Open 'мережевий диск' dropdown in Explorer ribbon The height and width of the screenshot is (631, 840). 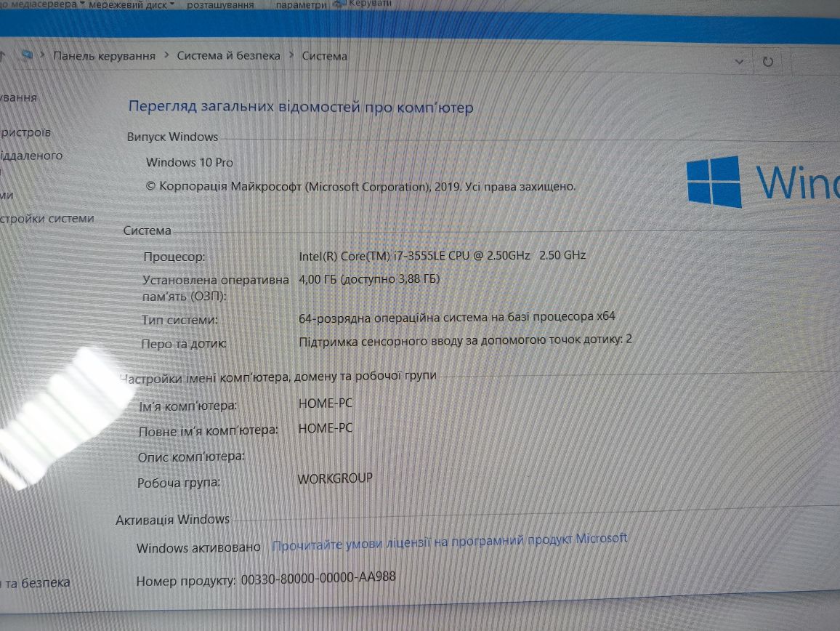pos(132,5)
